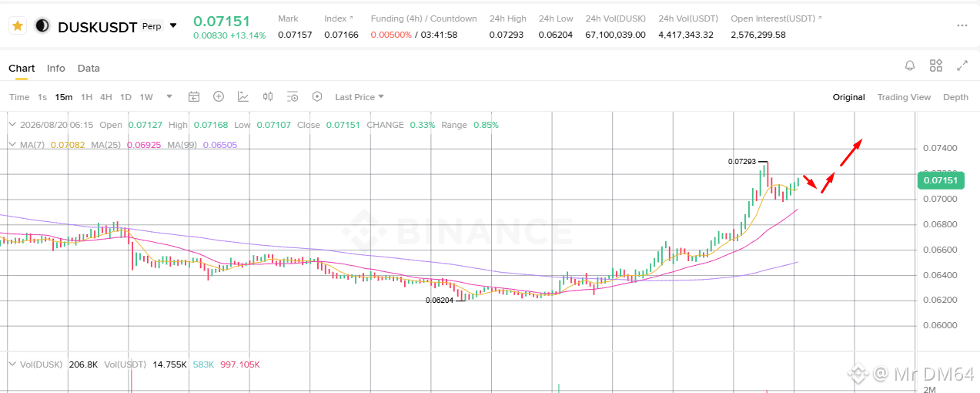
Task: Click the Mark price value 0.07157
Action: [x=295, y=35]
